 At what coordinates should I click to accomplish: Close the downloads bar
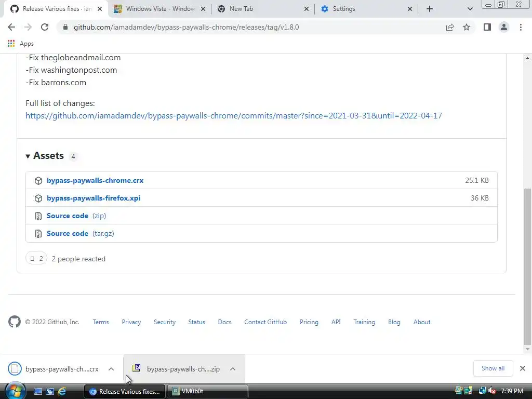pos(523,368)
